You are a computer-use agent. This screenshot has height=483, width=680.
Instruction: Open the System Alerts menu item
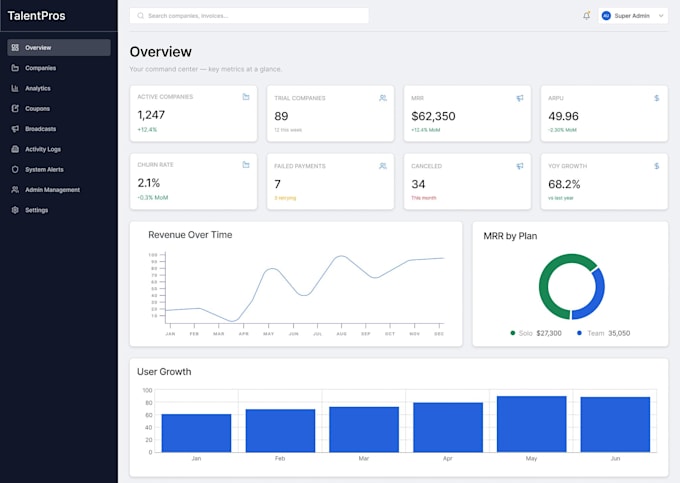(59, 170)
